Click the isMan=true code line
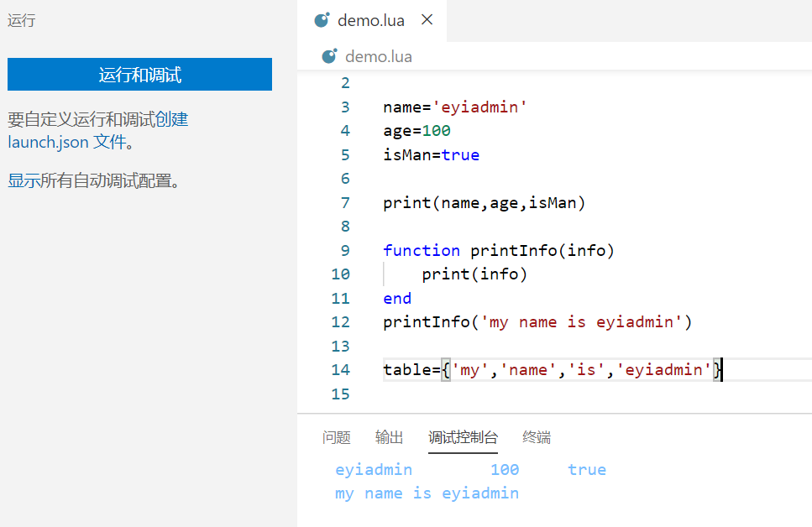Screen dimensions: 812x527 pyautogui.click(x=432, y=154)
